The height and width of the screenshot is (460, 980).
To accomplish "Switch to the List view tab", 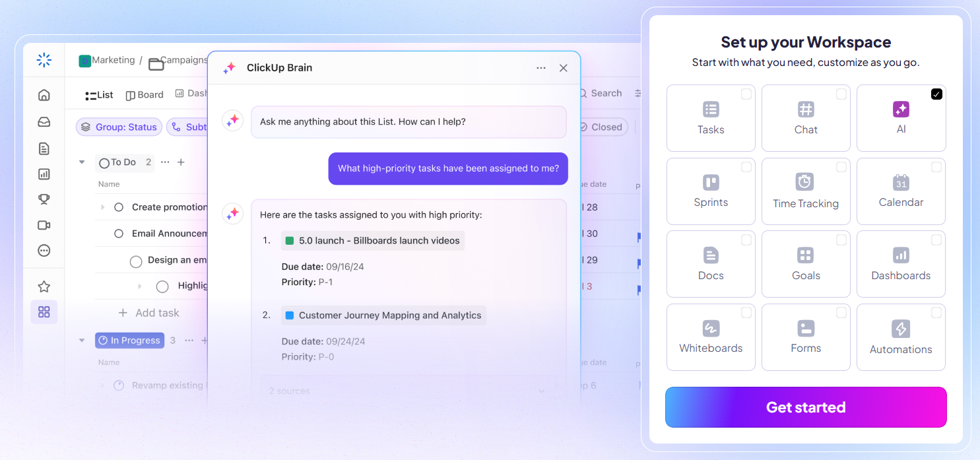I will click(100, 95).
